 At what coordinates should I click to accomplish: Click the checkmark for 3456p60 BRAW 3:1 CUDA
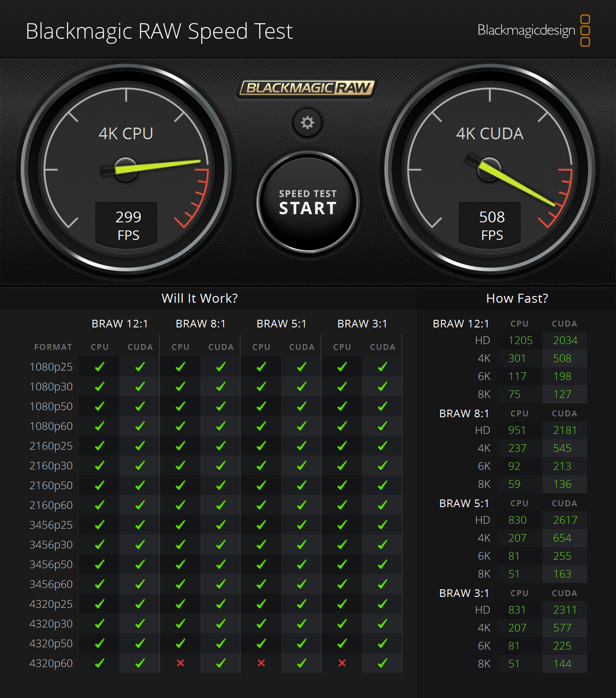pyautogui.click(x=383, y=584)
